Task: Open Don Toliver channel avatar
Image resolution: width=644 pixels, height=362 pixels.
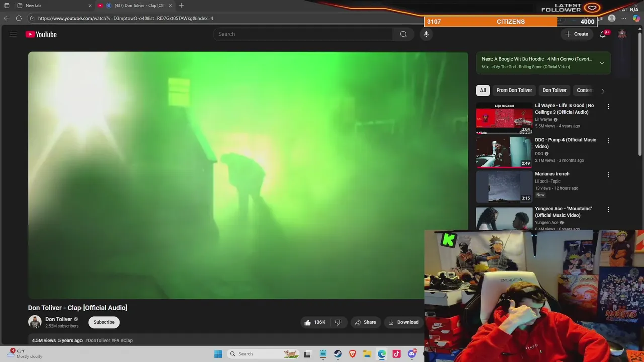Action: click(x=35, y=322)
